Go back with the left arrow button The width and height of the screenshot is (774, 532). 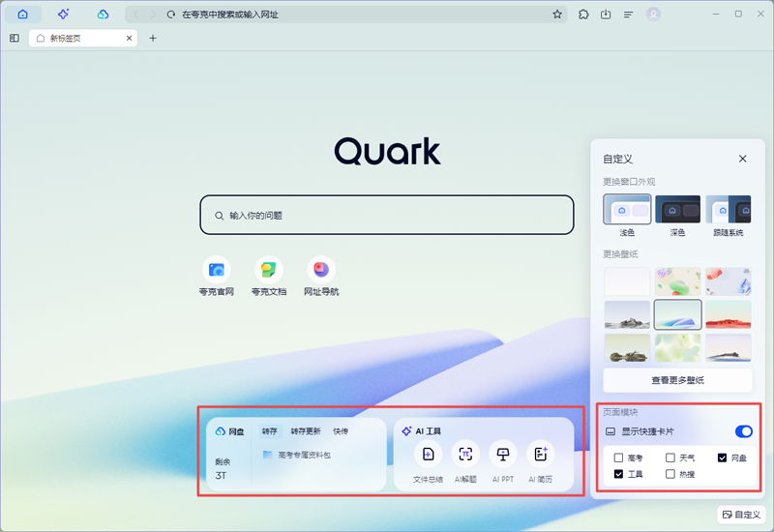[x=136, y=15]
